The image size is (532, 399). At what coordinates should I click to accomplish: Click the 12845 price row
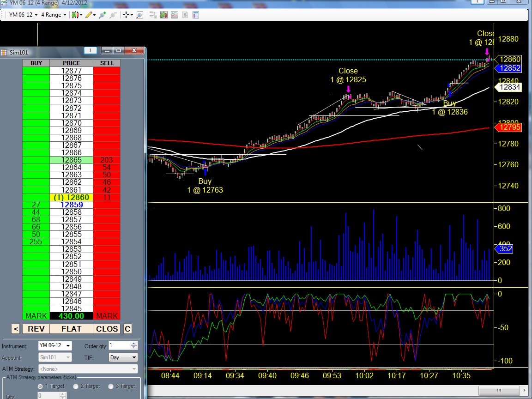click(x=71, y=309)
